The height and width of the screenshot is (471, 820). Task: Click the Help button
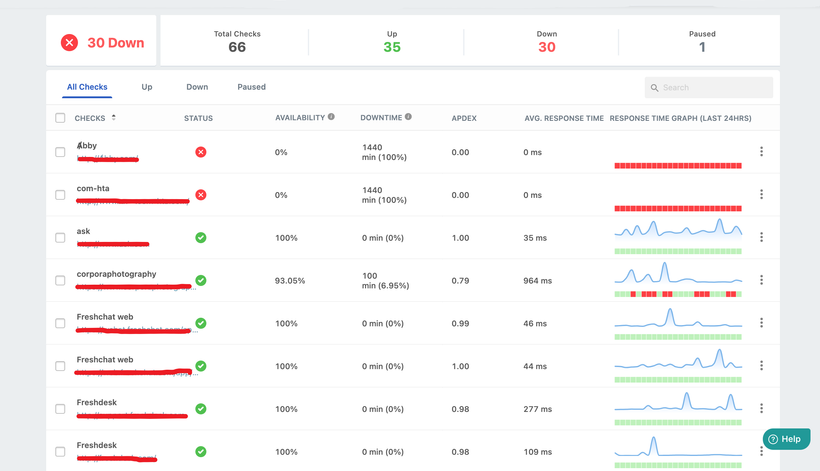(x=785, y=439)
